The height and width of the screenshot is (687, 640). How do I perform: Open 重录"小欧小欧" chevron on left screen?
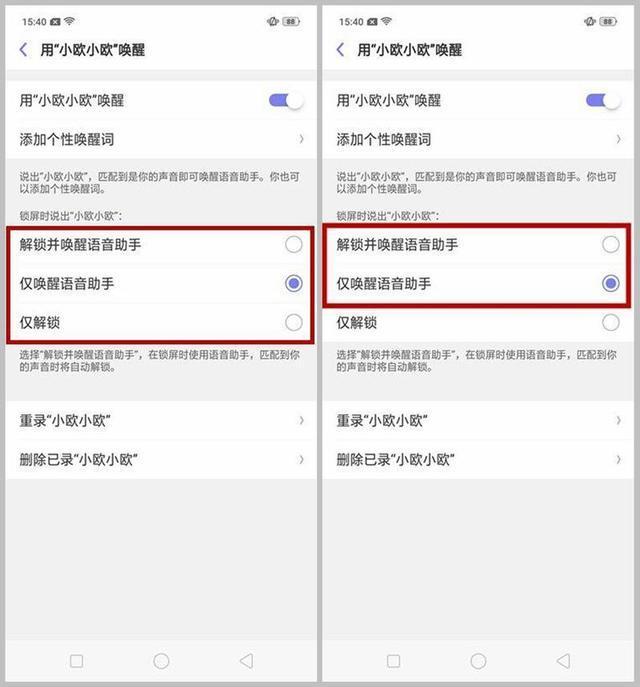301,421
